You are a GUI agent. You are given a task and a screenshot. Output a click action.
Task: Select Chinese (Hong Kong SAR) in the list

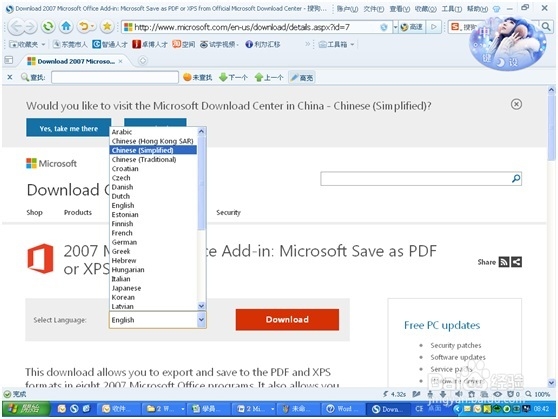153,141
